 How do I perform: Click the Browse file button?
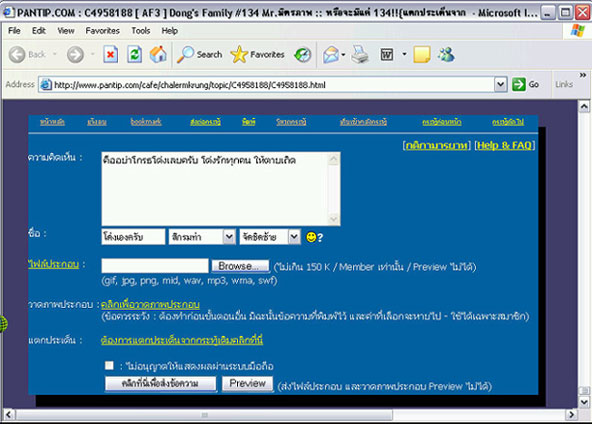coord(240,266)
